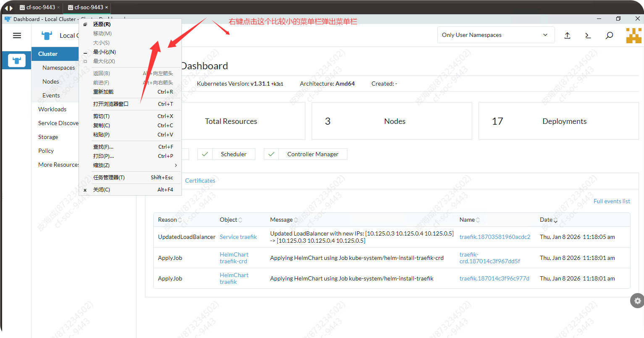Screen dimensions: 644x338
Task: Select 查找(F)... menu entry
Action: point(130,147)
